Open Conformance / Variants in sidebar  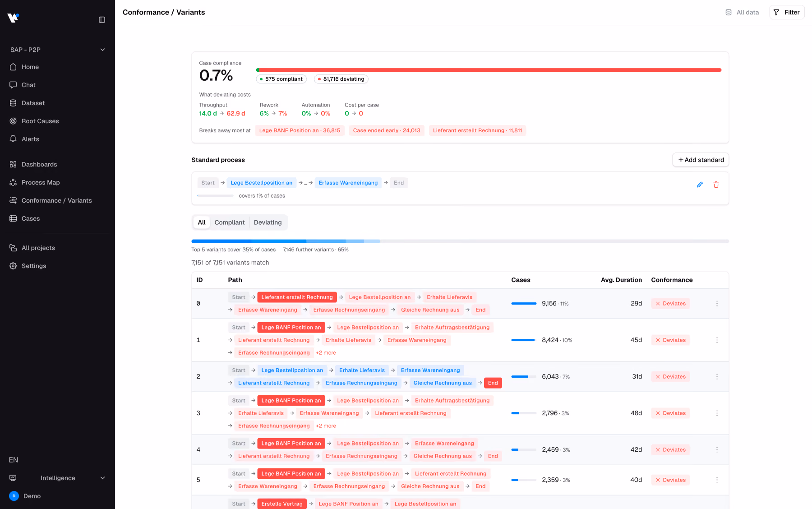coord(57,200)
